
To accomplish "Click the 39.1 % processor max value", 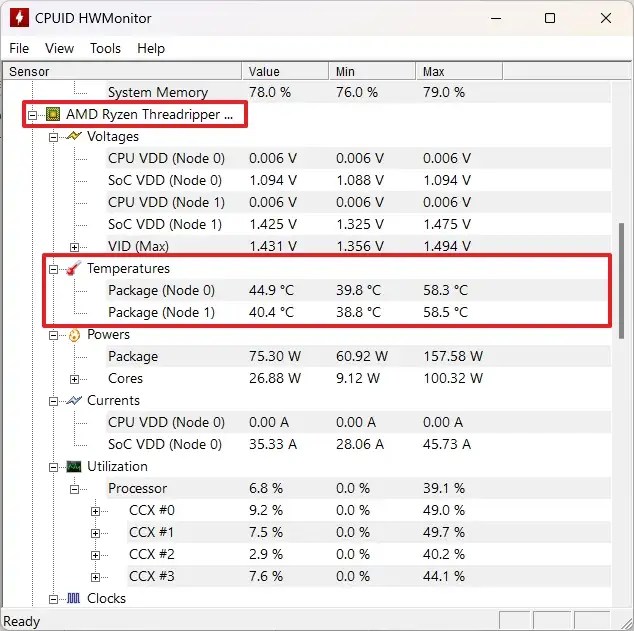I will point(444,488).
